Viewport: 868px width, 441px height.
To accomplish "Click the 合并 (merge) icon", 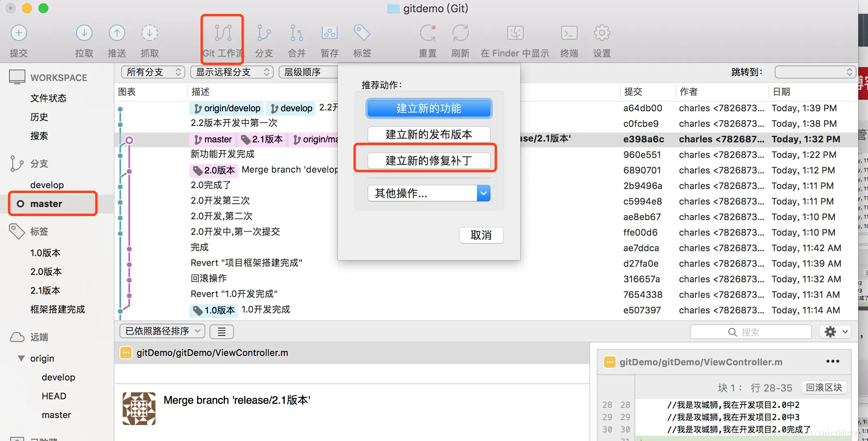I will tap(296, 39).
